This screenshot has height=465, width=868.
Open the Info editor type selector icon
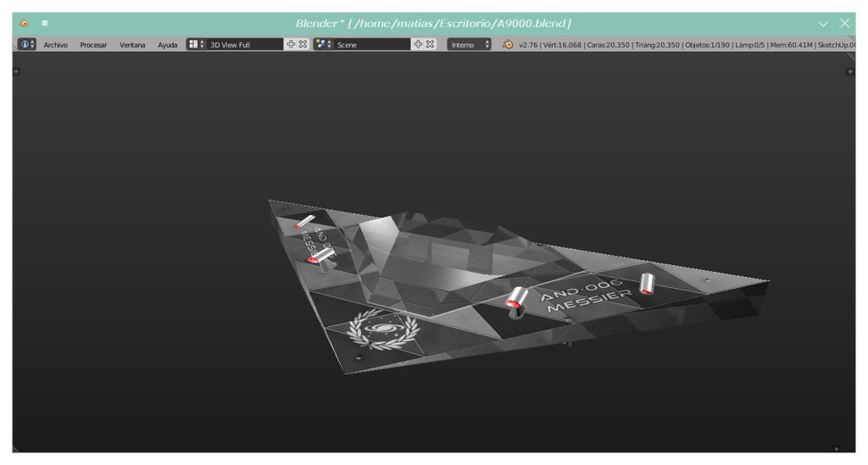(26, 44)
